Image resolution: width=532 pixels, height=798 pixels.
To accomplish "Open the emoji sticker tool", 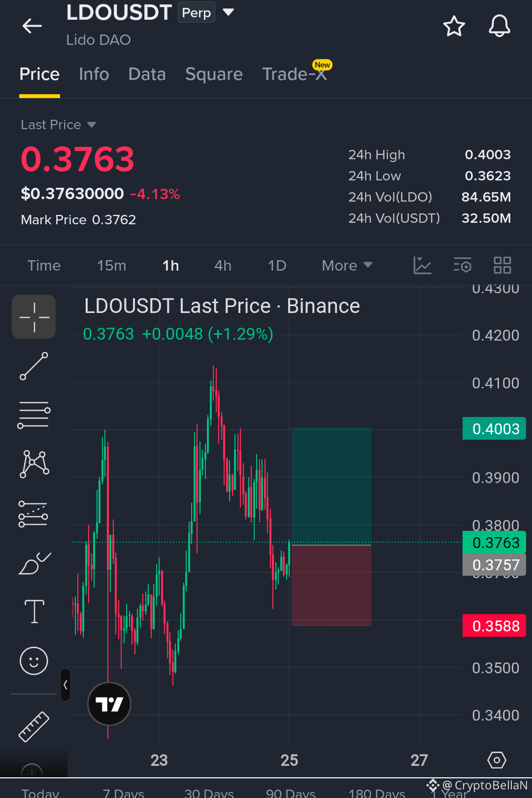I will pyautogui.click(x=34, y=660).
